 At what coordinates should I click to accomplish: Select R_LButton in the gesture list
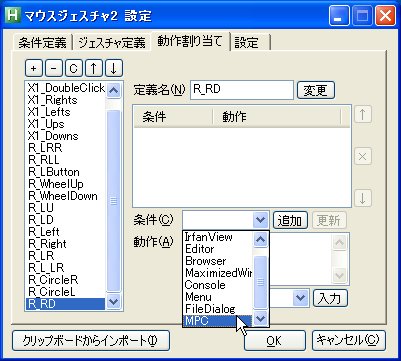(x=66, y=172)
